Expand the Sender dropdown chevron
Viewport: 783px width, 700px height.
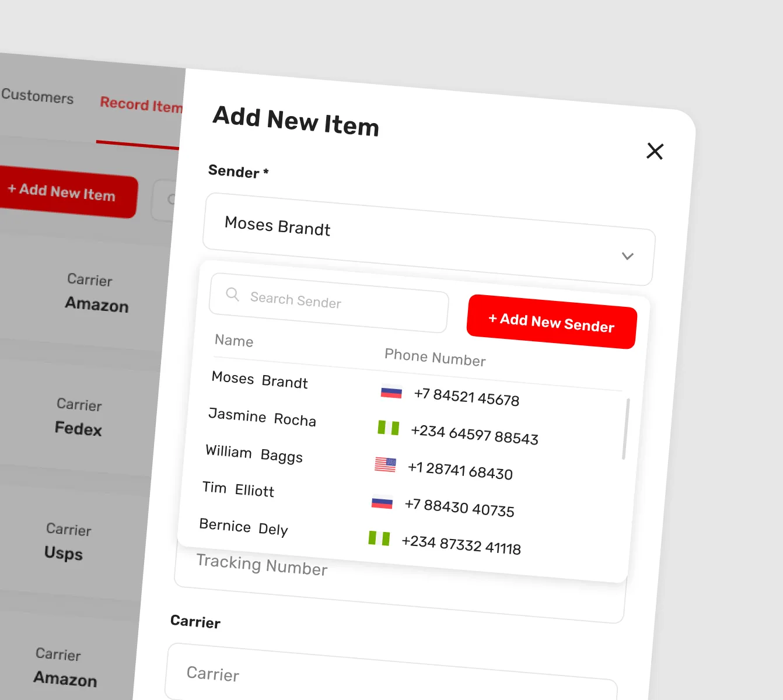[x=628, y=256]
